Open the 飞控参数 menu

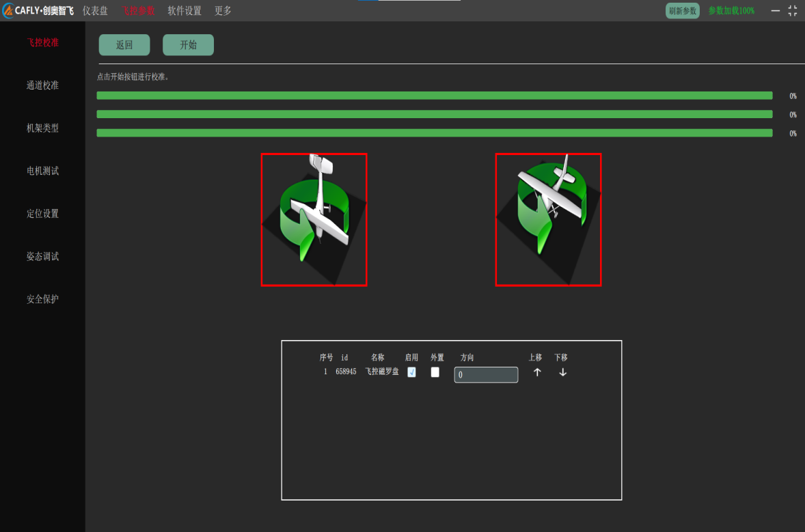click(138, 11)
